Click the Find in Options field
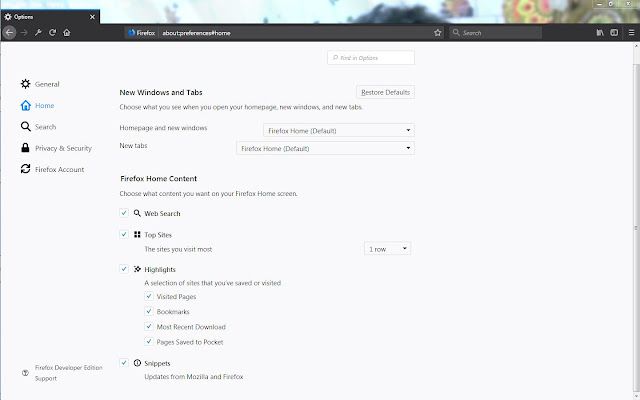Viewport: 640px width, 400px height. point(371,58)
